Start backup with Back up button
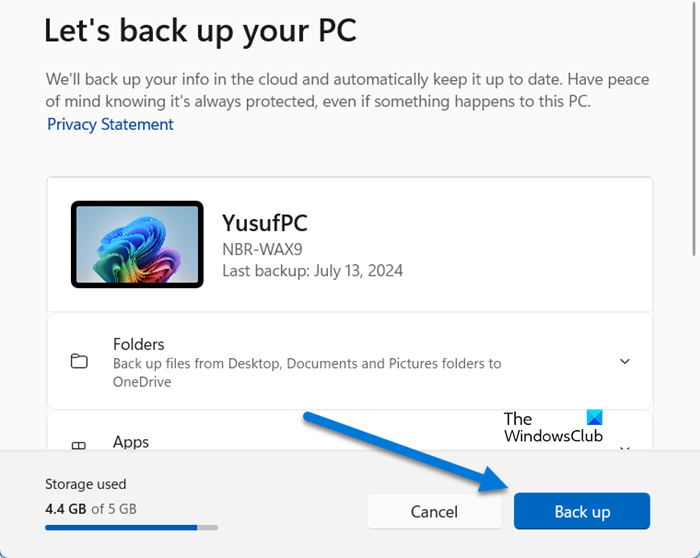Screen dimensions: 700x558 tap(582, 511)
